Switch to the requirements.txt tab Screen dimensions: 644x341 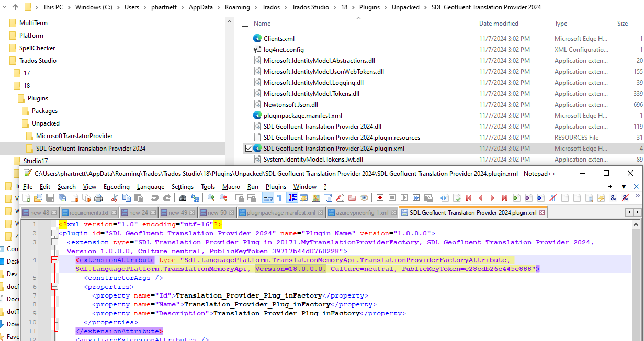tap(89, 212)
